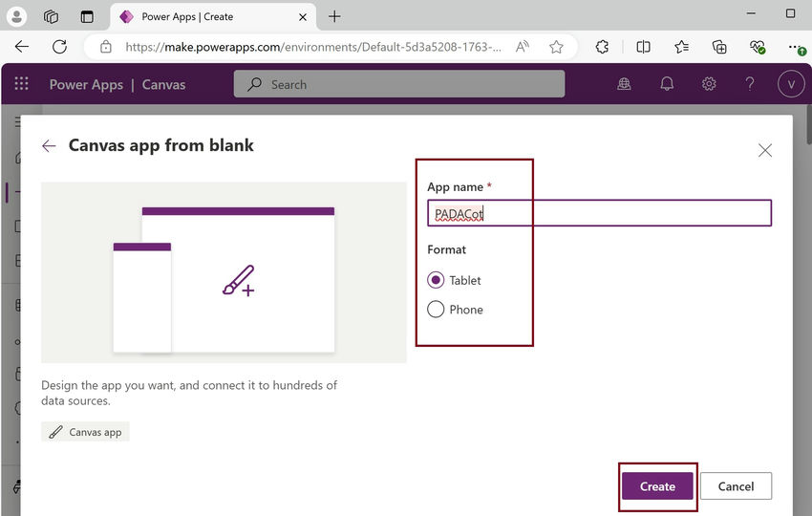Open the account profile avatar V
Image resolution: width=812 pixels, height=516 pixels.
(791, 84)
